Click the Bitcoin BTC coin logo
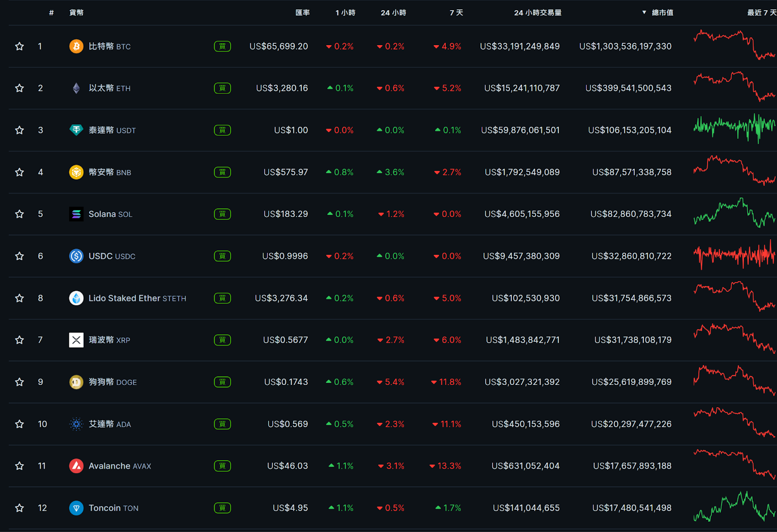This screenshot has width=777, height=532. tap(76, 46)
